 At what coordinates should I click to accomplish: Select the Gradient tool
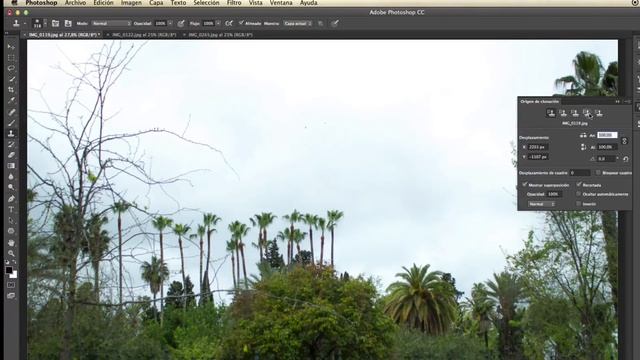coord(11,166)
